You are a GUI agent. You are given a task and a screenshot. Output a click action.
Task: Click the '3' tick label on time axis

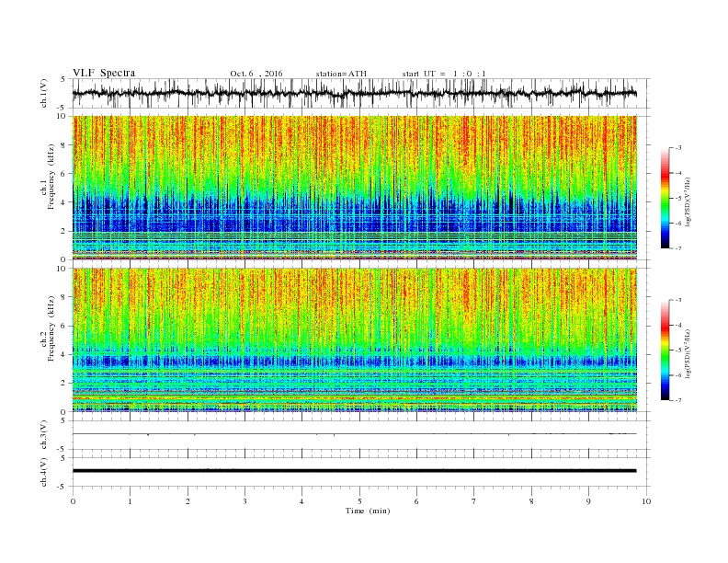pos(245,501)
